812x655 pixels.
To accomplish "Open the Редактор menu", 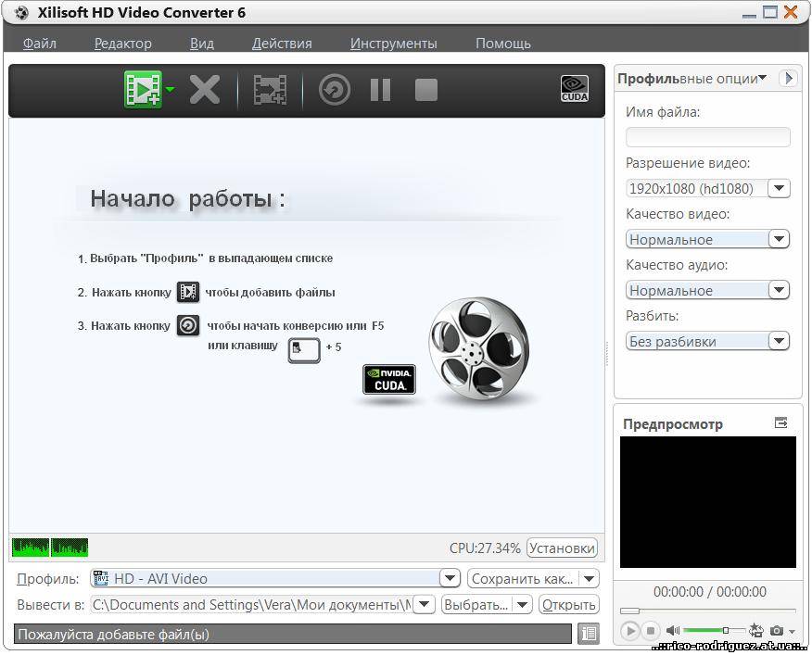I will [x=123, y=44].
